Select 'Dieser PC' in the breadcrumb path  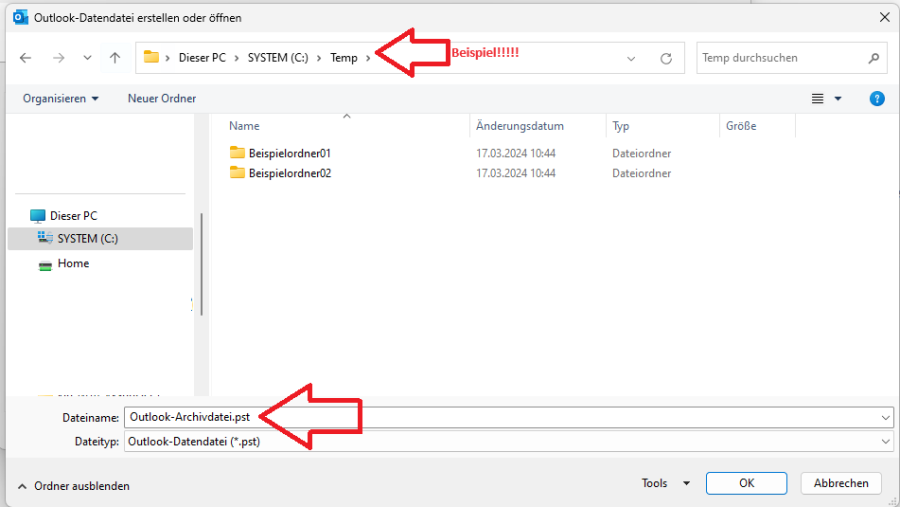pos(202,58)
